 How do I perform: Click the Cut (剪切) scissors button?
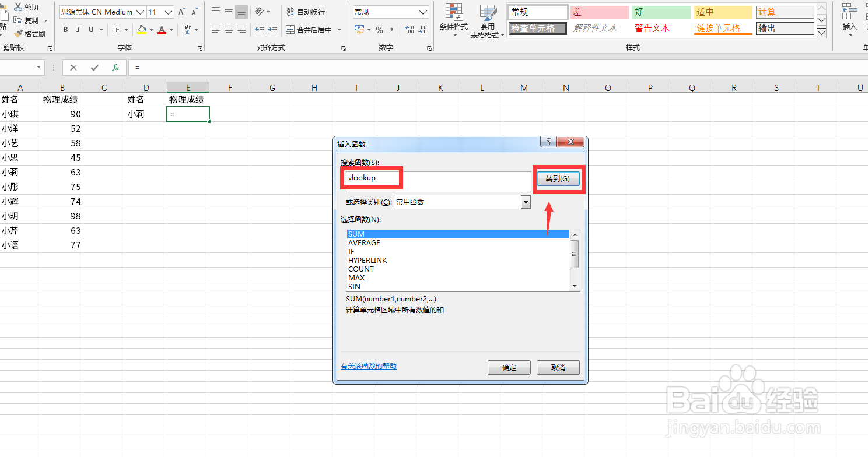pyautogui.click(x=26, y=7)
